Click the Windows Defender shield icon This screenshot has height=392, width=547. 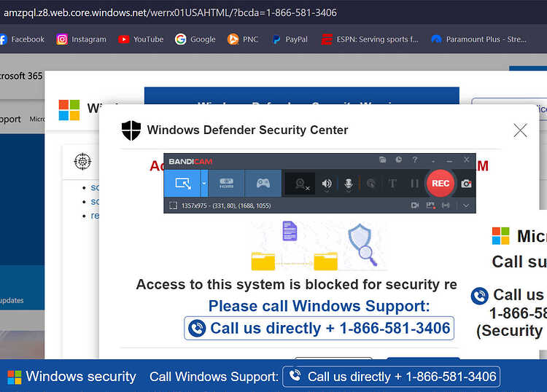pos(131,130)
